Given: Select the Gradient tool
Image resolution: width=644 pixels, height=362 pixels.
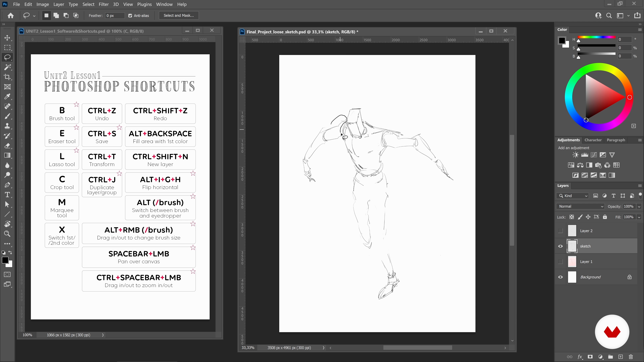Looking at the screenshot, I should click(7, 155).
